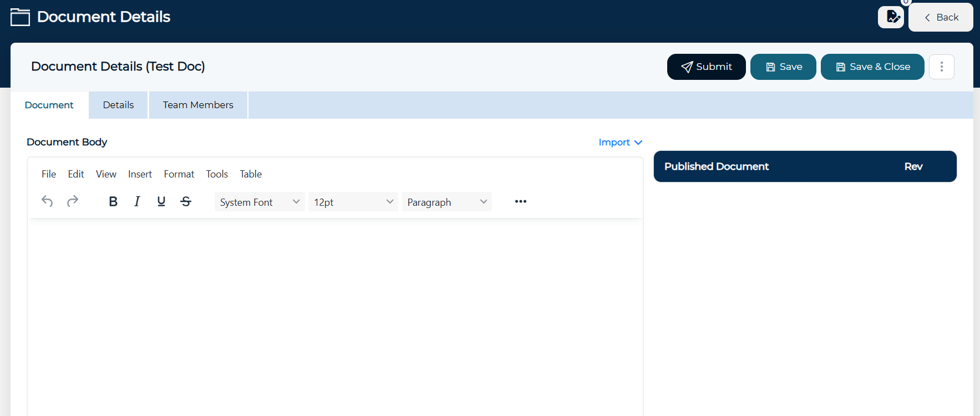Click the document sign icon beside Back
This screenshot has width=980, height=416.
tap(891, 17)
